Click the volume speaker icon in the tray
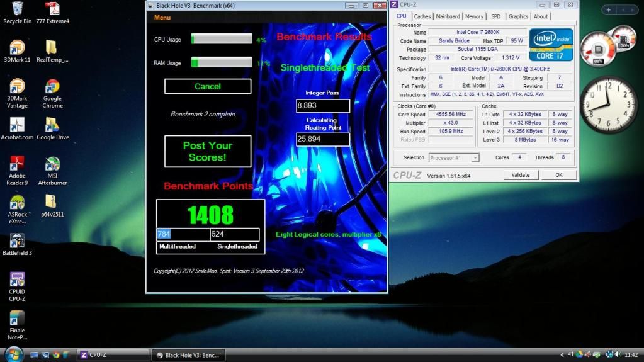Viewport: 644px width, 362px height. click(618, 354)
